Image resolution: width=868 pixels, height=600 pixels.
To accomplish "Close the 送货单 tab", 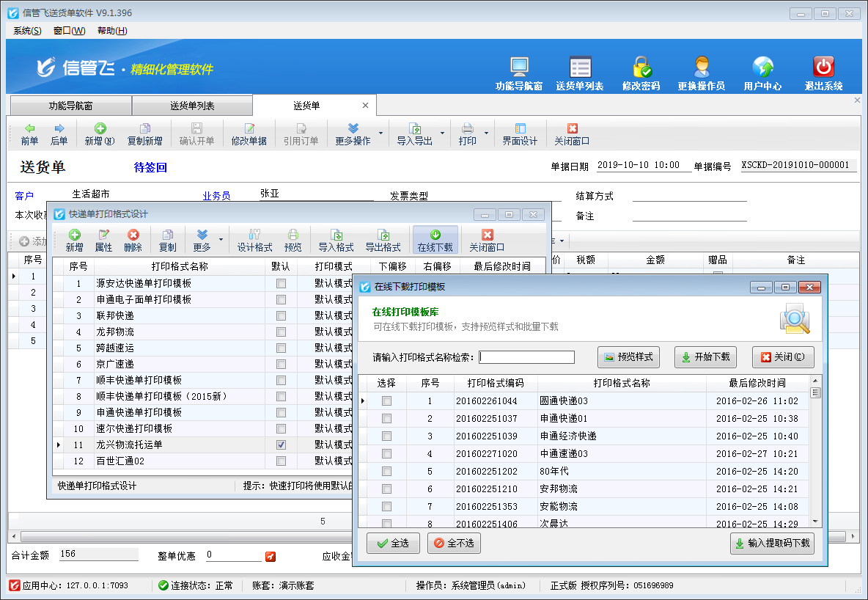I will (x=365, y=106).
